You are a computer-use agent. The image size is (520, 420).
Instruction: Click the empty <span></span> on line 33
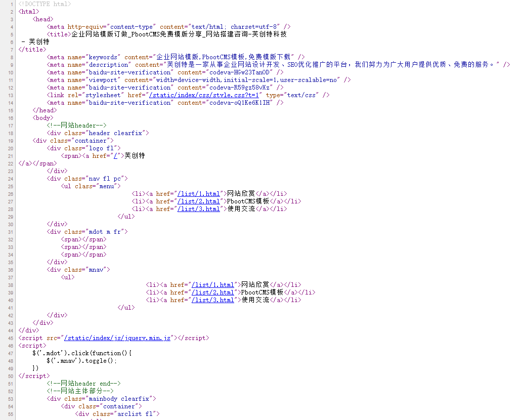point(83,247)
